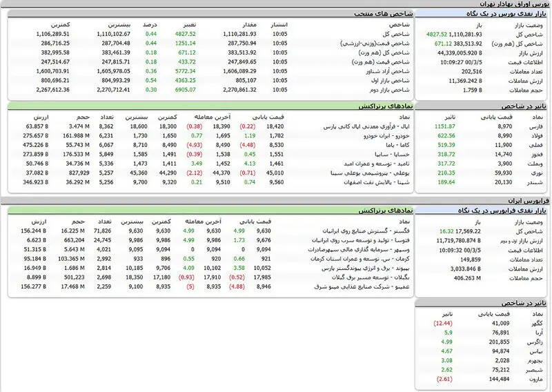
Task: Open symbol بجهرم in Farabourse impact list
Action: pos(535,361)
